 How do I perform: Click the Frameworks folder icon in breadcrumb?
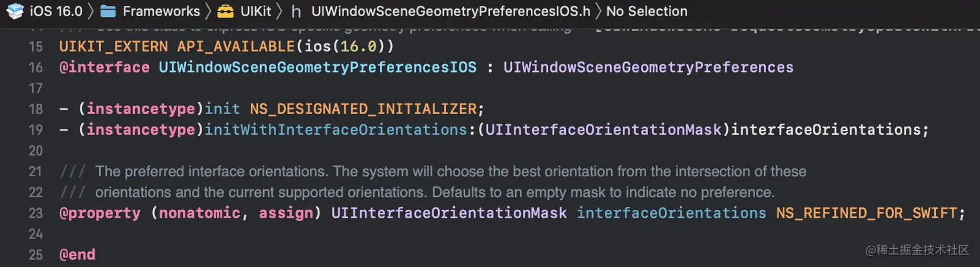point(108,10)
